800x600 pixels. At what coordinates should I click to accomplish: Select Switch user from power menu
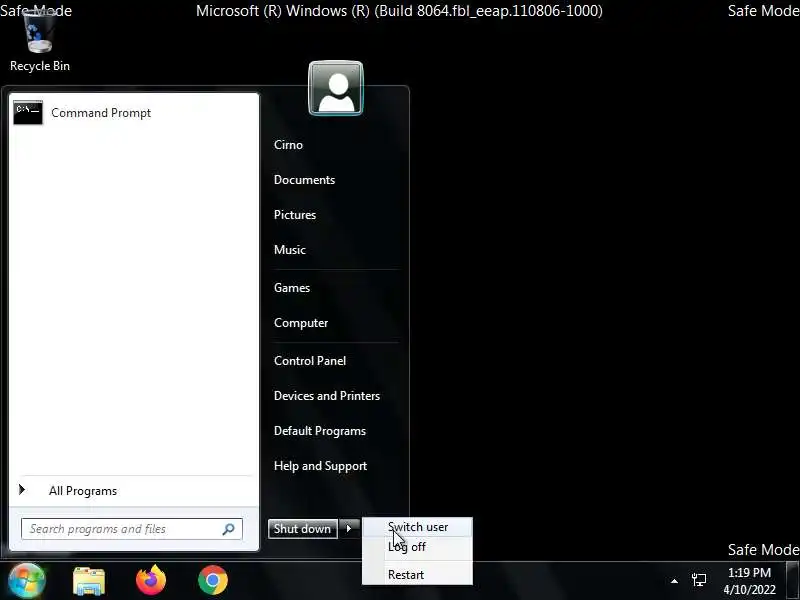click(417, 527)
